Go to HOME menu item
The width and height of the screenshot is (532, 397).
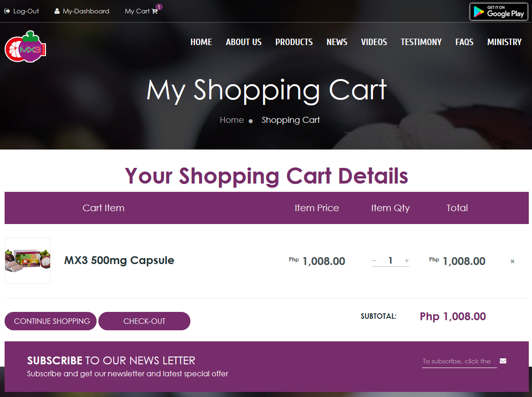201,42
